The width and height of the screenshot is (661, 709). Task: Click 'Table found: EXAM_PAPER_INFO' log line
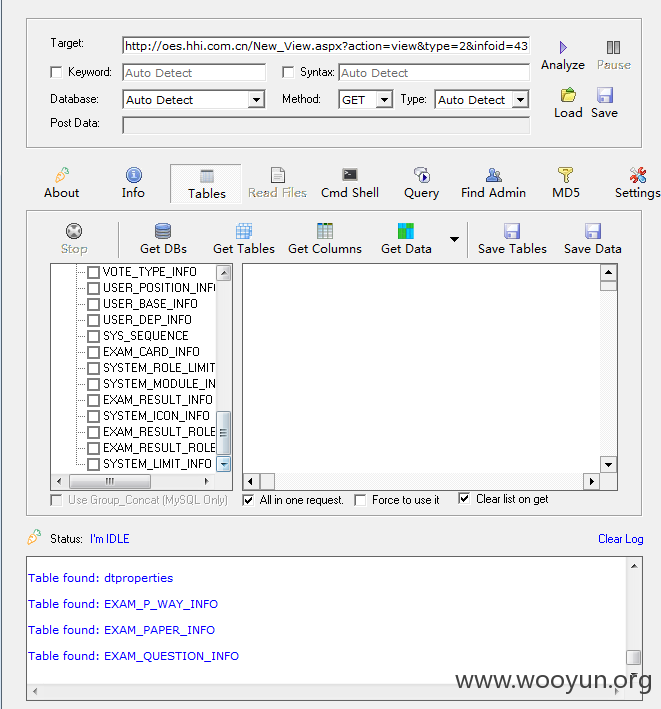click(121, 630)
